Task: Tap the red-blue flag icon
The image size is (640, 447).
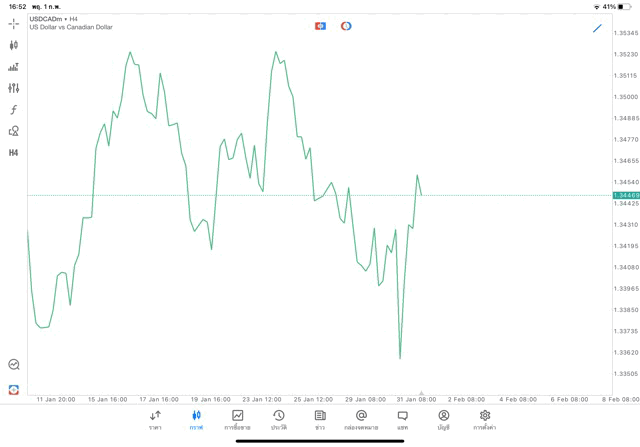Action: 320,26
